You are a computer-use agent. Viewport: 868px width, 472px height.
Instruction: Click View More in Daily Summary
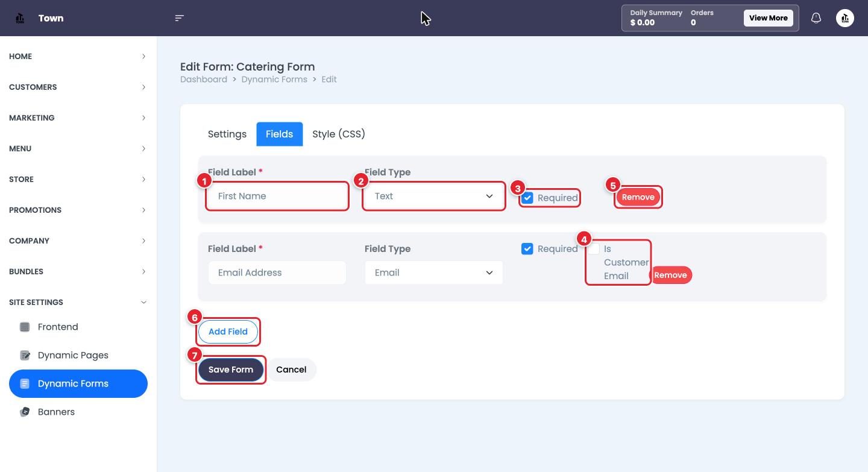(x=769, y=18)
